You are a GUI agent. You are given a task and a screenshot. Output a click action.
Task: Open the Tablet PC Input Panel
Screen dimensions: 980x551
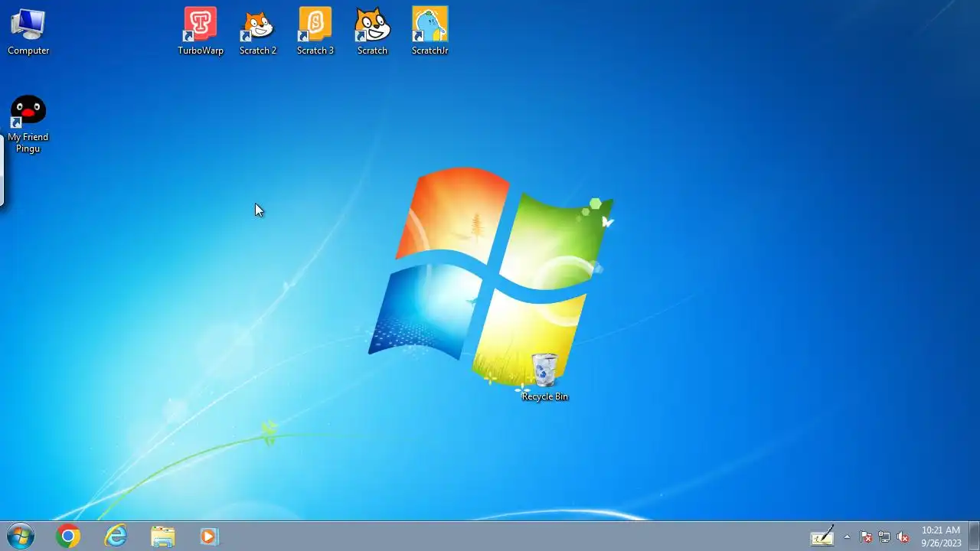[x=822, y=536]
